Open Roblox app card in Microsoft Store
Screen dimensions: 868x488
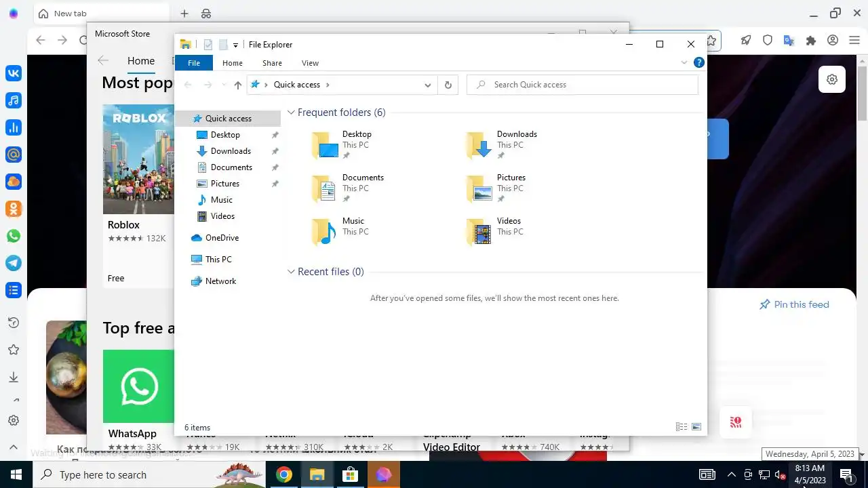click(x=138, y=196)
